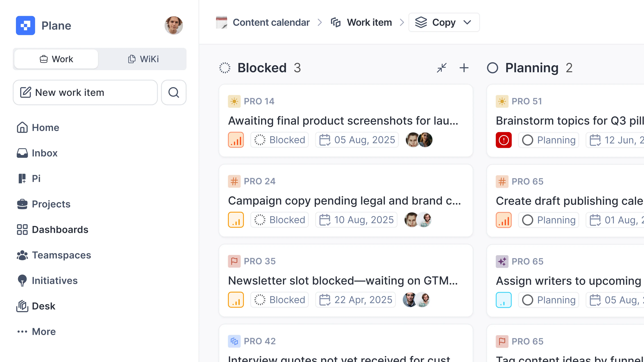This screenshot has height=362, width=644.
Task: Open Dashboards from the sidebar
Action: point(60,230)
